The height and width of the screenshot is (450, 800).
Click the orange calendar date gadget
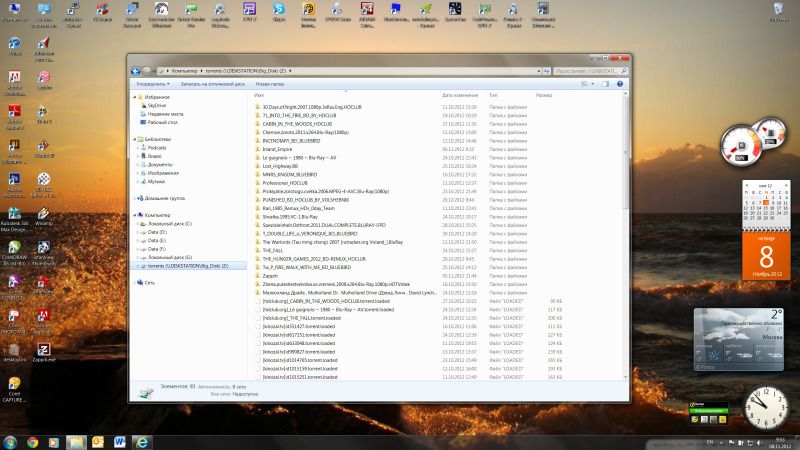tap(766, 256)
